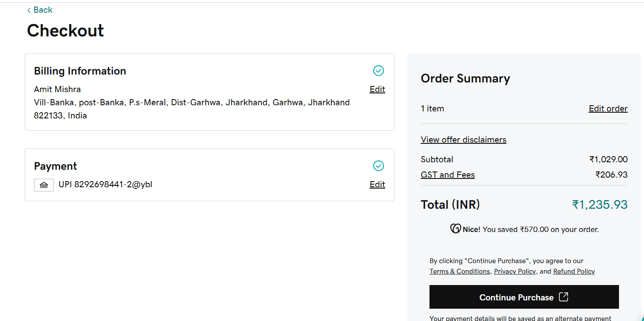Expand GST and Fees breakdown
Viewport: 644px width, 321px height.
click(x=447, y=175)
